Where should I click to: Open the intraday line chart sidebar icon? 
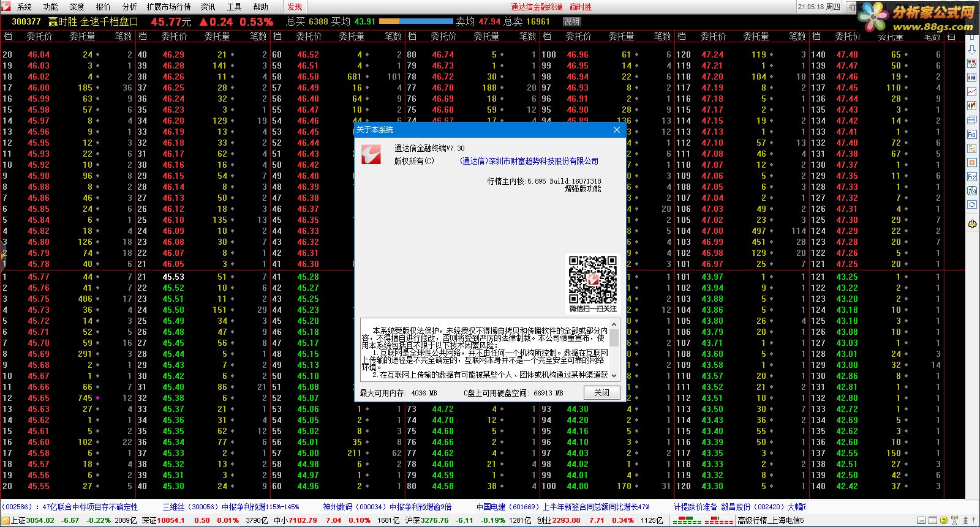(x=972, y=92)
